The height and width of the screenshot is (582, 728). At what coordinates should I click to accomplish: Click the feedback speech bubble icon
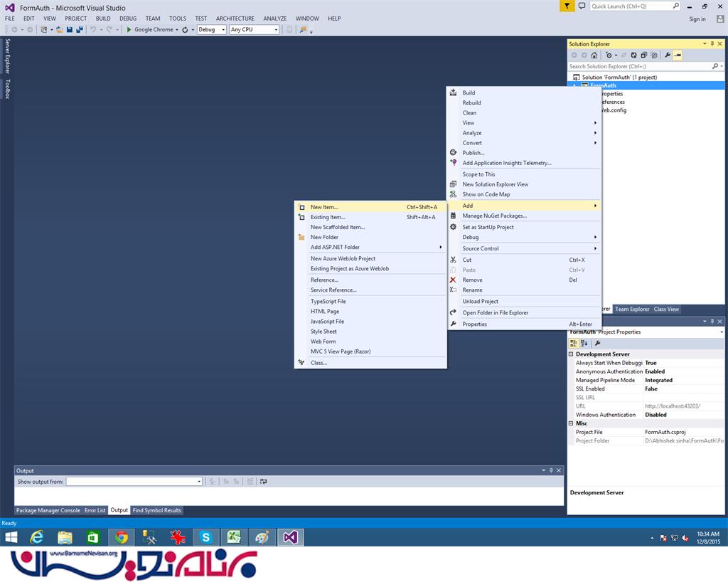(x=582, y=6)
